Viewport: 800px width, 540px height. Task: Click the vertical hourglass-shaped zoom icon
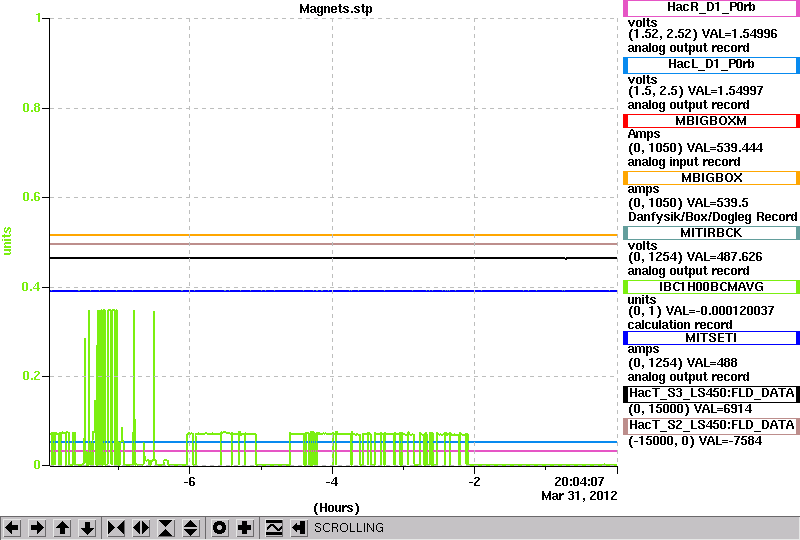click(166, 528)
